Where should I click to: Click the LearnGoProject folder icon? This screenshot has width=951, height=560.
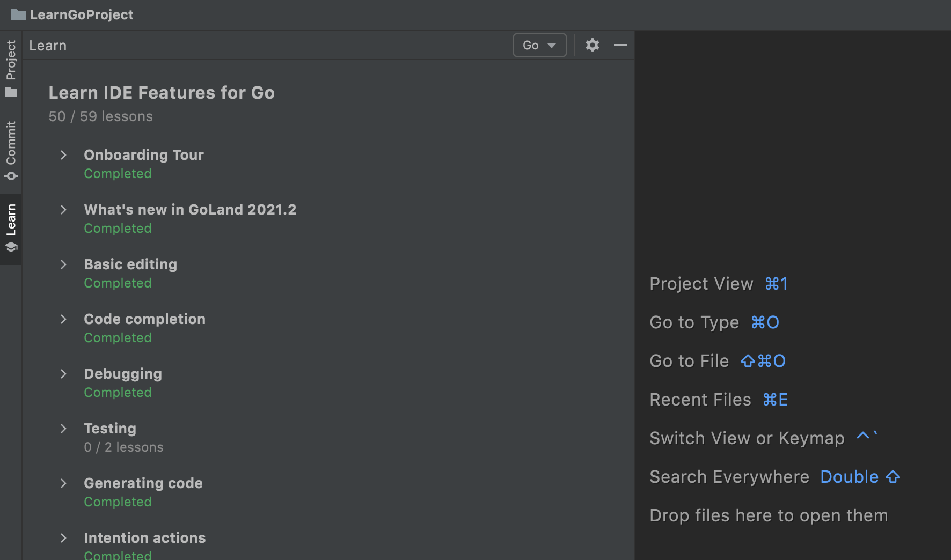(18, 14)
